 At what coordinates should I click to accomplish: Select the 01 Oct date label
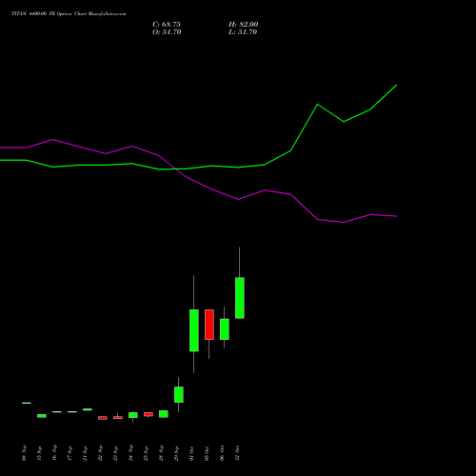[x=192, y=453]
